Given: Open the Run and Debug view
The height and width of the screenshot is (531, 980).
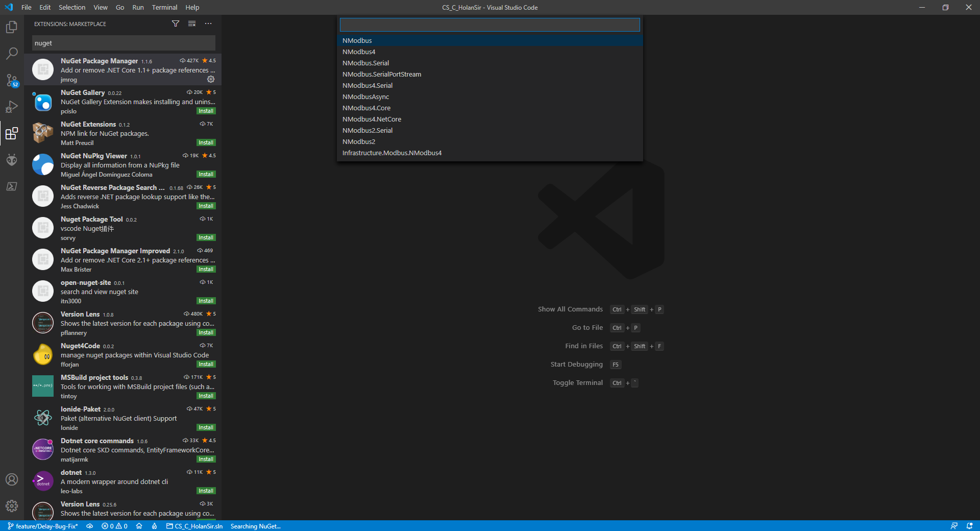Looking at the screenshot, I should tap(11, 107).
